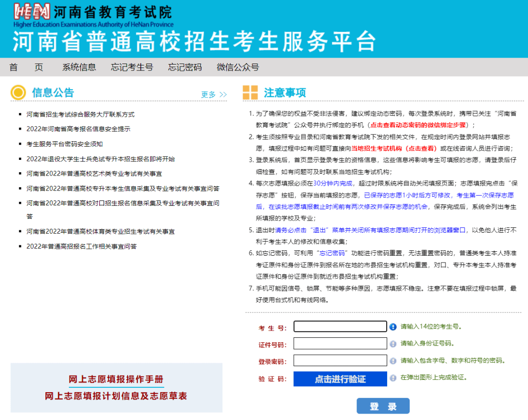Open 忘记密码 from the top menu
The width and height of the screenshot is (528, 420).
(184, 66)
